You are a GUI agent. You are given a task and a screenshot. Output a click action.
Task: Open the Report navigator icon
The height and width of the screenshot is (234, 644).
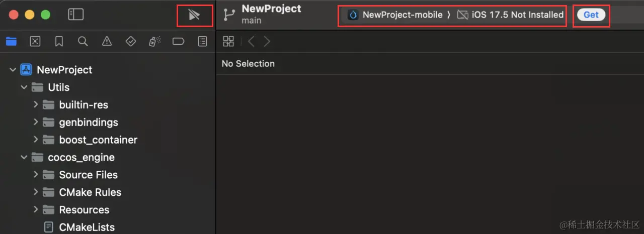(x=202, y=42)
